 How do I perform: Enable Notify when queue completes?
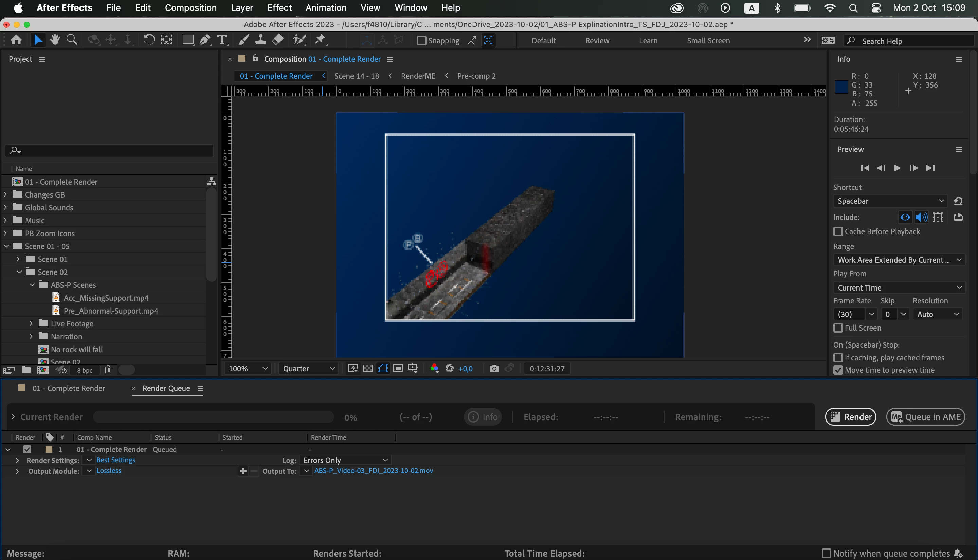[x=827, y=554]
